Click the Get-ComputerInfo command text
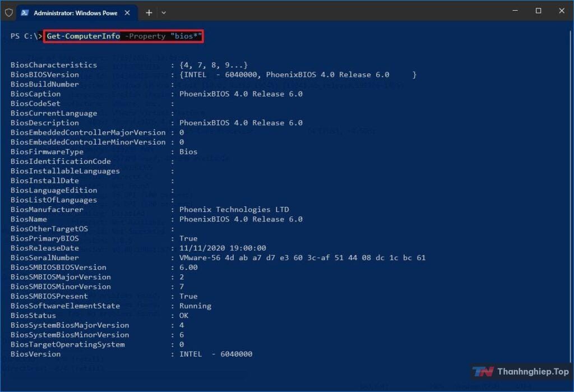 [84, 36]
